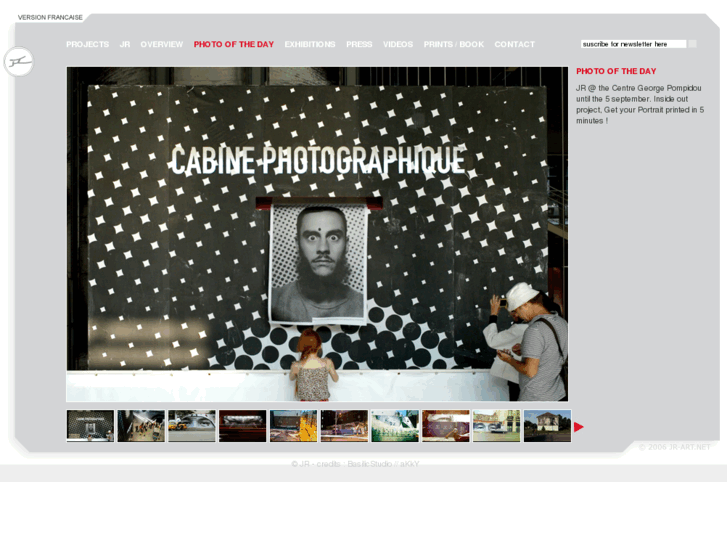Click the © 2006 JR-ART.NET text

pyautogui.click(x=675, y=447)
